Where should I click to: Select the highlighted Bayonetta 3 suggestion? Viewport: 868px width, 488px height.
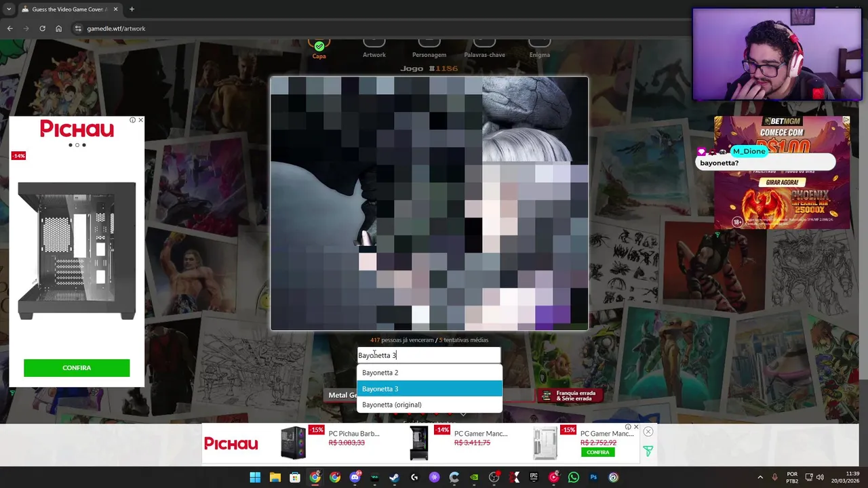tap(429, 389)
